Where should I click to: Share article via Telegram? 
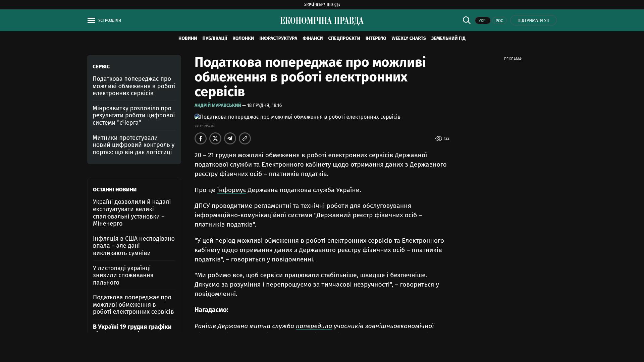coord(230,138)
